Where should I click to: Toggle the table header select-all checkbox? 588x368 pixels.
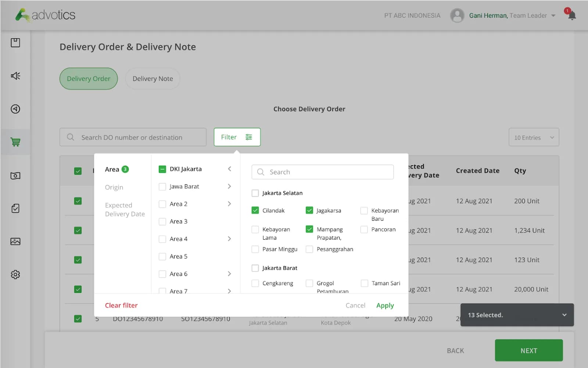point(78,171)
